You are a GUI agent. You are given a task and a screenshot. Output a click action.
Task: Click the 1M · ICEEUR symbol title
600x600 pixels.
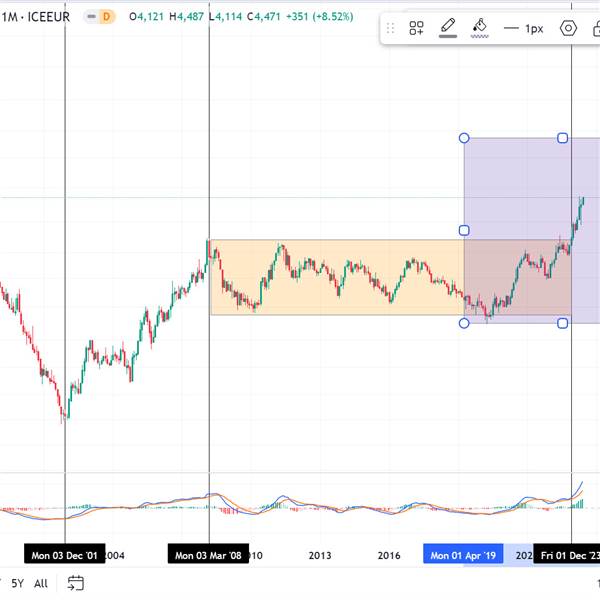point(36,17)
